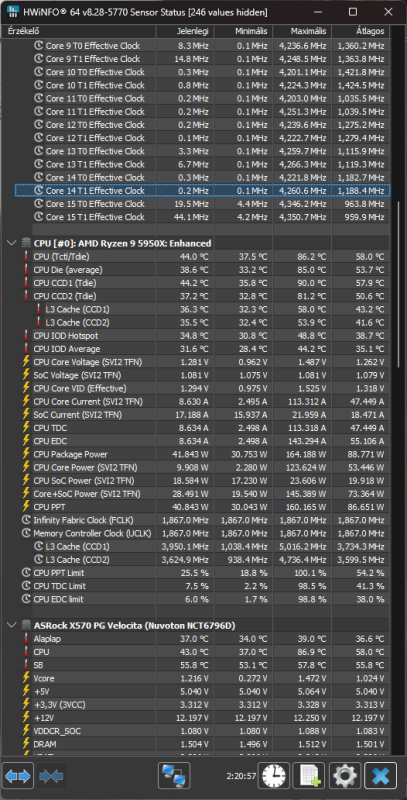Close sensors with the blue X button

pos(380,776)
